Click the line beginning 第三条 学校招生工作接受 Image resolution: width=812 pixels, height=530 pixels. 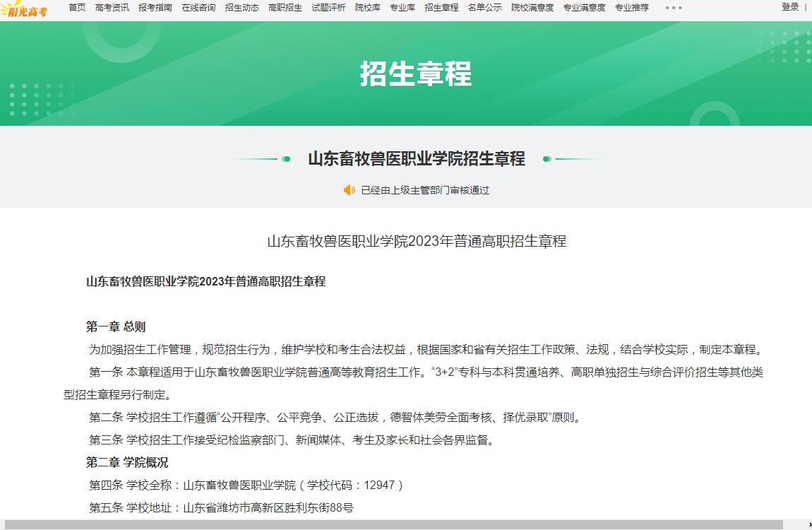(x=293, y=440)
